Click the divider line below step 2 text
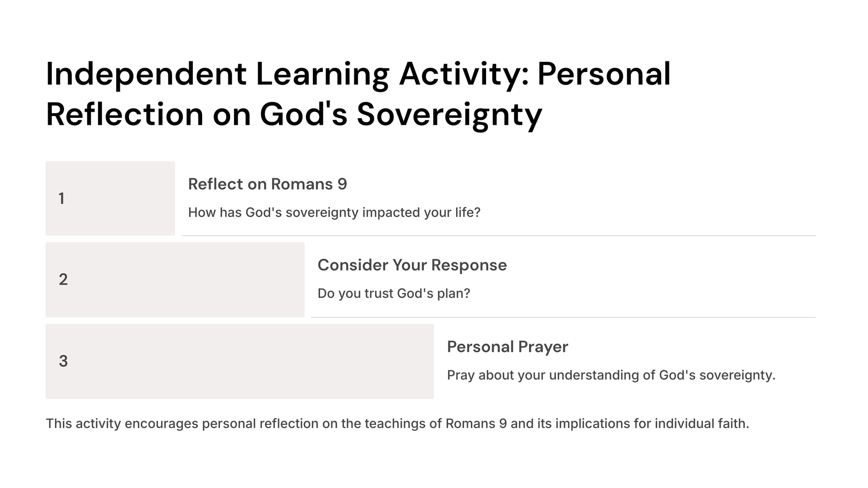Screen dimensions: 868x488 [563, 317]
